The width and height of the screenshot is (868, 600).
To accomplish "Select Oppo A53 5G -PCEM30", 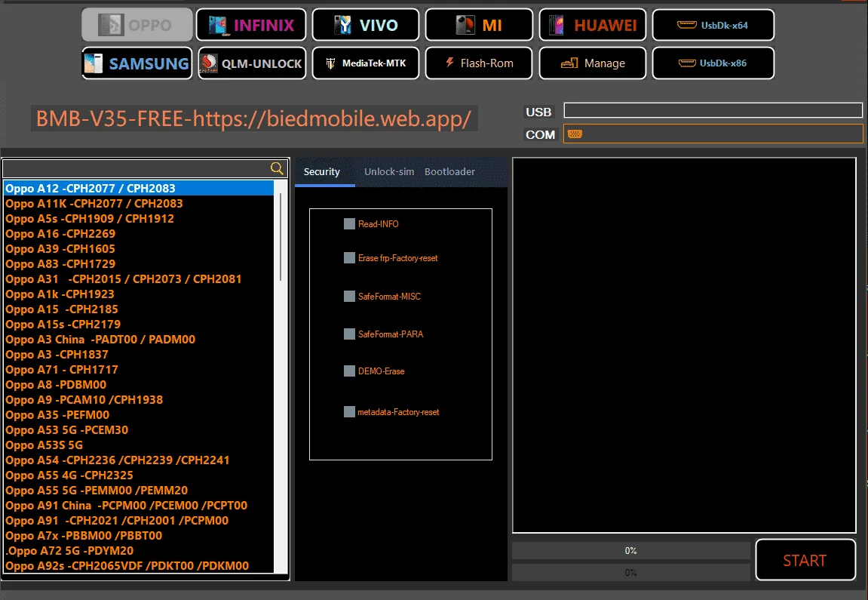I will coord(139,430).
